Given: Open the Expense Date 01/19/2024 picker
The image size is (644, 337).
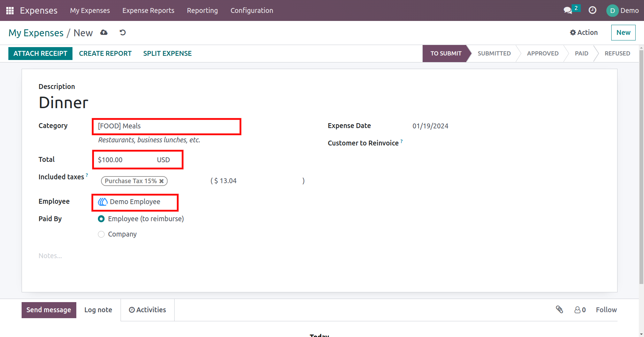Looking at the screenshot, I should pyautogui.click(x=430, y=126).
